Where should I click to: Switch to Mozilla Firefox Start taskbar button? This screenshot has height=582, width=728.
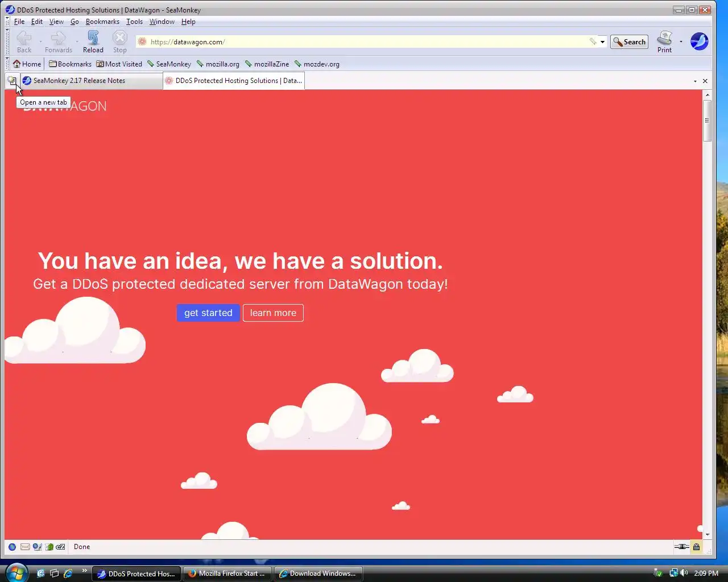[x=227, y=573]
